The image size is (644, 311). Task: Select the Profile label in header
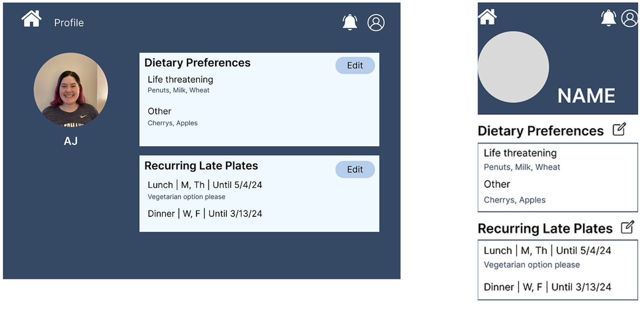point(69,23)
